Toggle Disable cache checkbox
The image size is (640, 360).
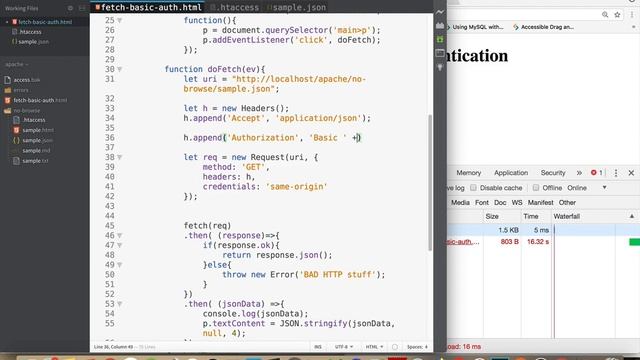coord(473,188)
